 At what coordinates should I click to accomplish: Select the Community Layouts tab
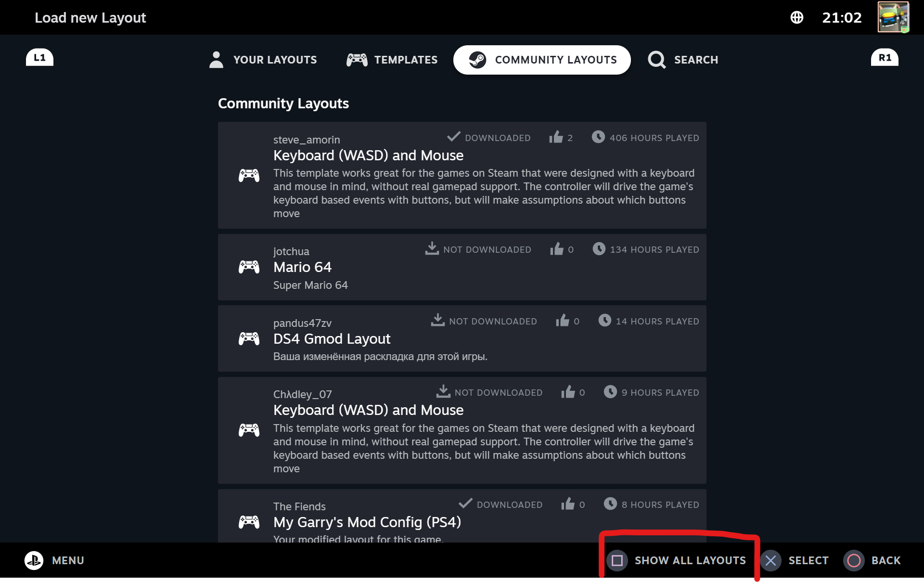click(542, 60)
